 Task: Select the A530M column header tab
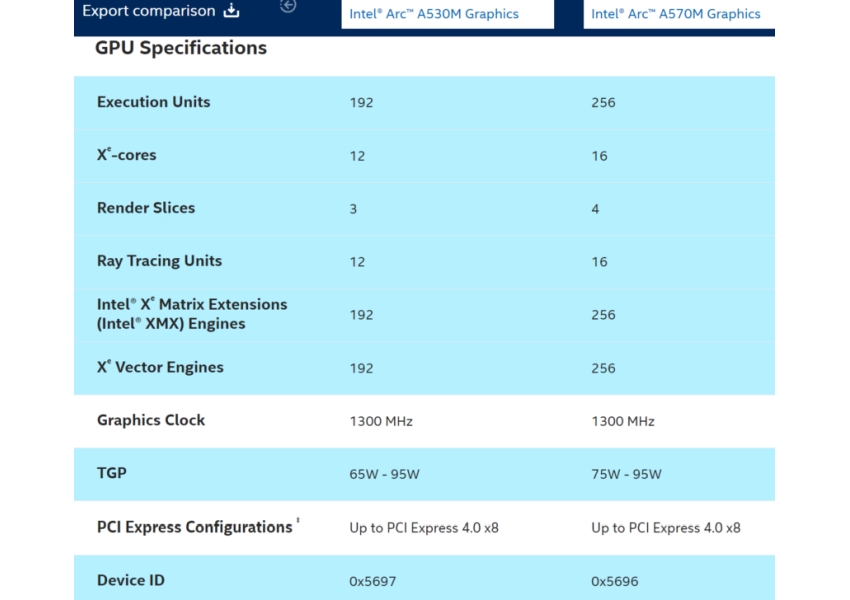coord(447,14)
